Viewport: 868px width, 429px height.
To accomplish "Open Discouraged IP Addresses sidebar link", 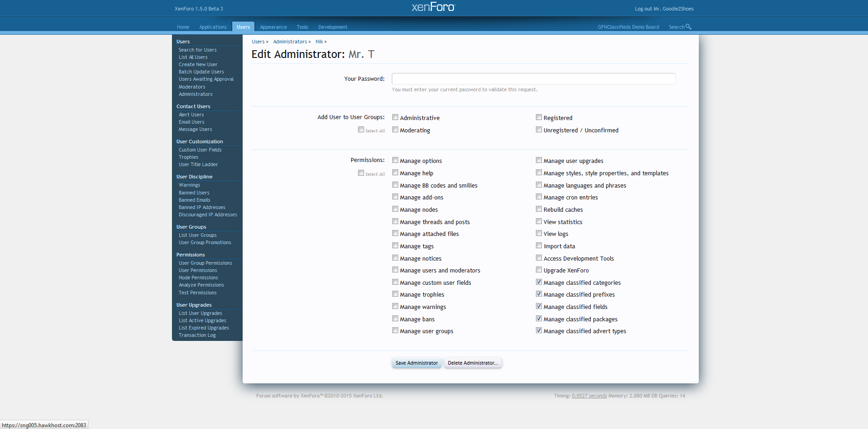I will [208, 214].
